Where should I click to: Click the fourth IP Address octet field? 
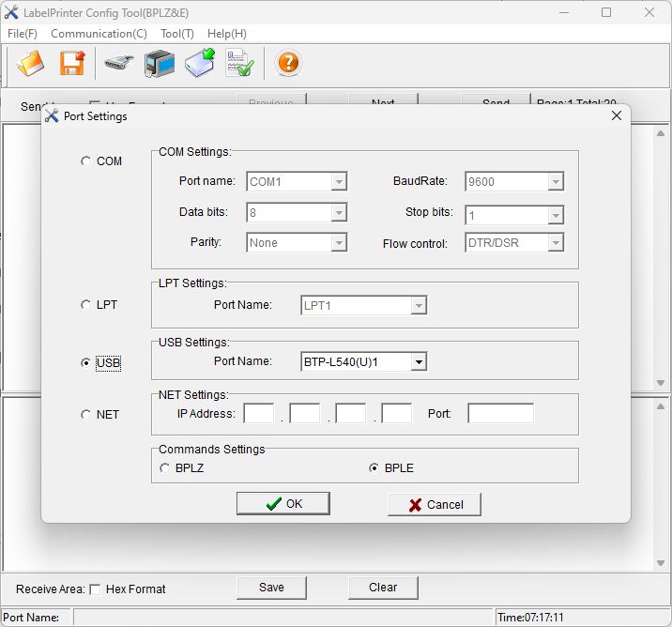(397, 413)
